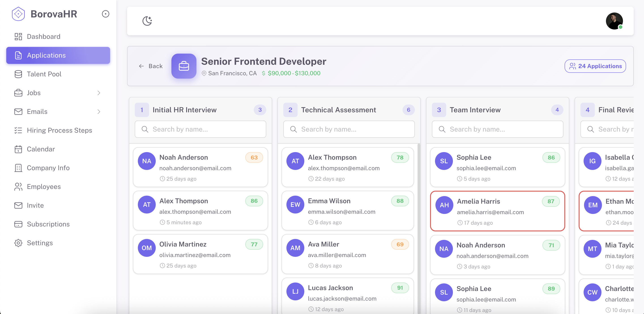The height and width of the screenshot is (314, 644).
Task: Open user profile avatar menu
Action: 614,21
